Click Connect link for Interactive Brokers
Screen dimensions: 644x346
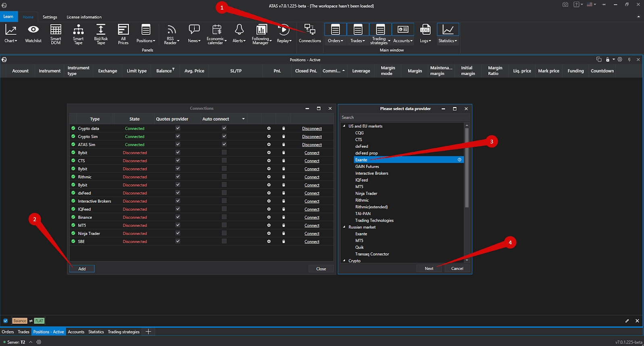point(312,201)
